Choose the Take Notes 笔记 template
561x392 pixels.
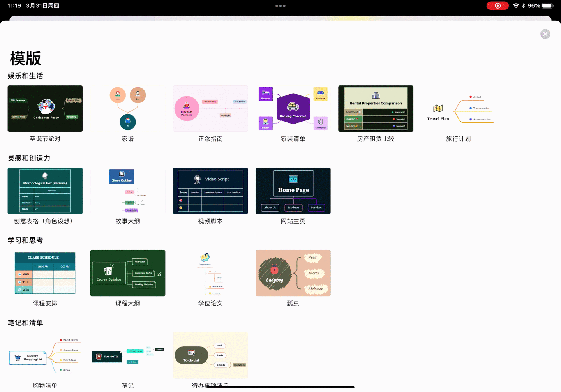click(128, 355)
